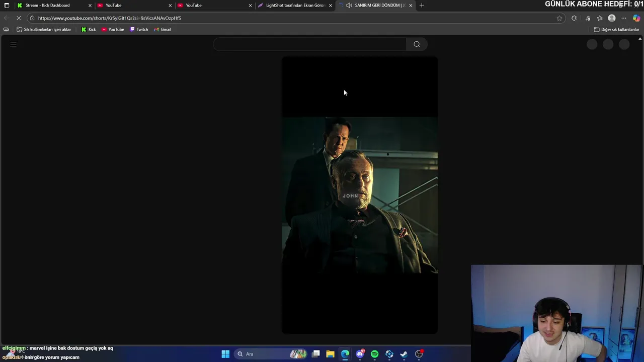Open the YouTube bookmark
Screen dimensions: 644x362
pos(113,29)
